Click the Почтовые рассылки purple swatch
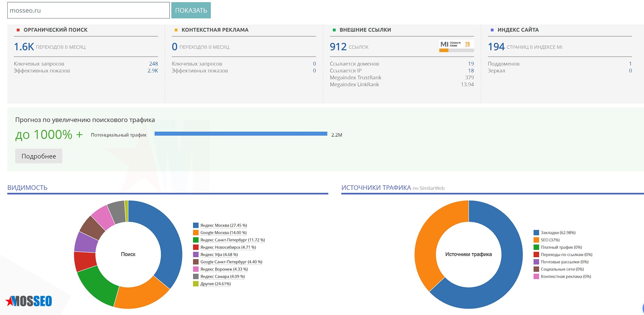 [x=536, y=262]
